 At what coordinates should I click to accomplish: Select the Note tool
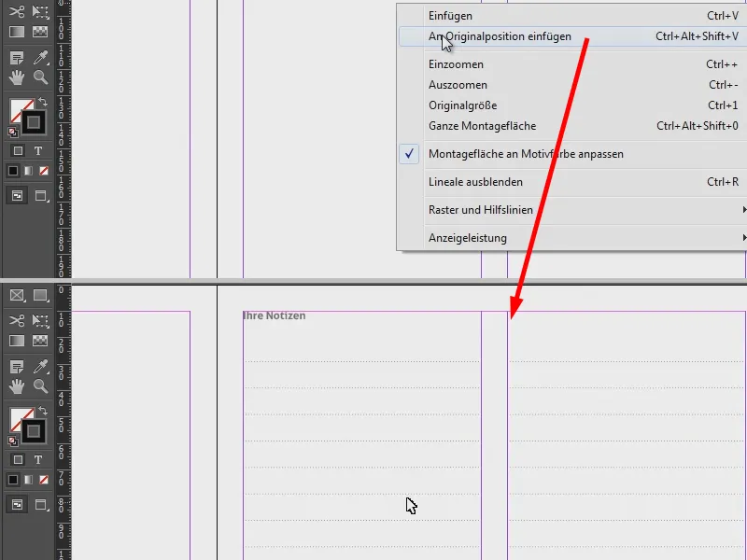click(x=17, y=57)
